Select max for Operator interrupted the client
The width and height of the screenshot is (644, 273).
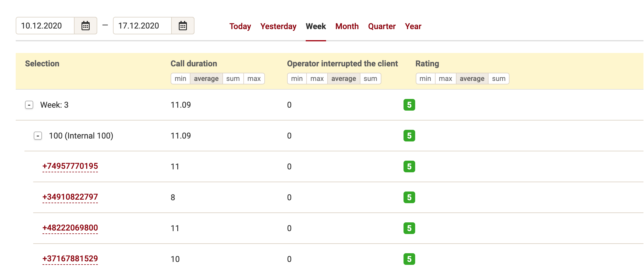[317, 79]
